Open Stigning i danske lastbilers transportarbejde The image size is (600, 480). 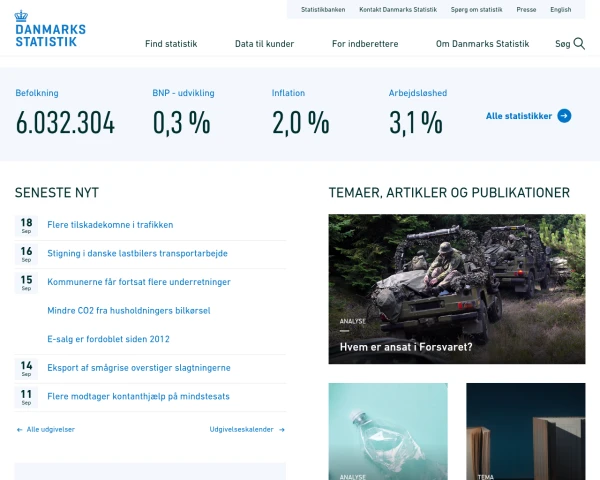pyautogui.click(x=137, y=253)
